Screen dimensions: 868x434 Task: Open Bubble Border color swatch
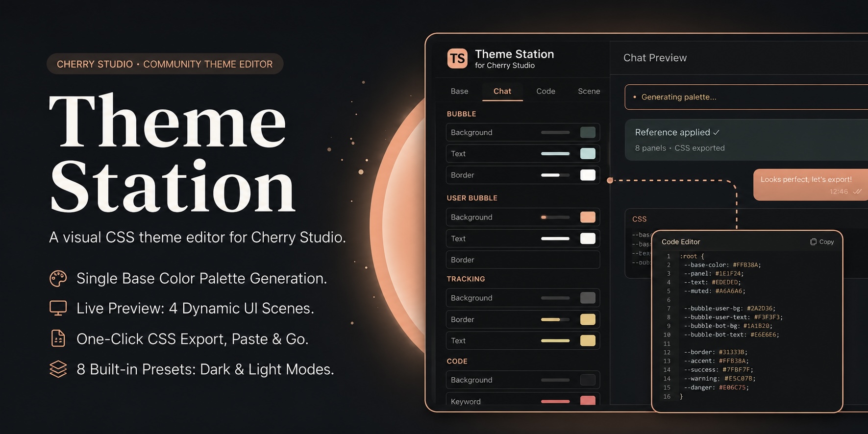click(x=588, y=175)
